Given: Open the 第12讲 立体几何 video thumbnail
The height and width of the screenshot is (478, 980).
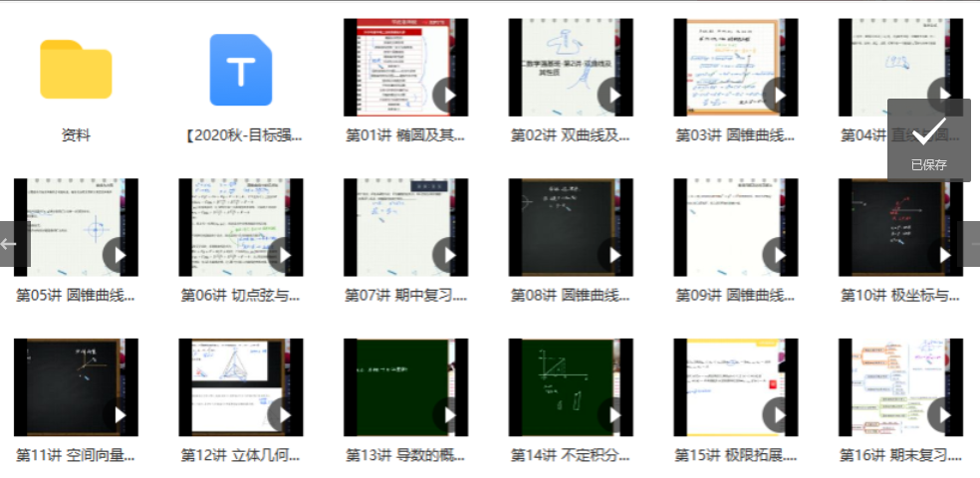Looking at the screenshot, I should 240,387.
